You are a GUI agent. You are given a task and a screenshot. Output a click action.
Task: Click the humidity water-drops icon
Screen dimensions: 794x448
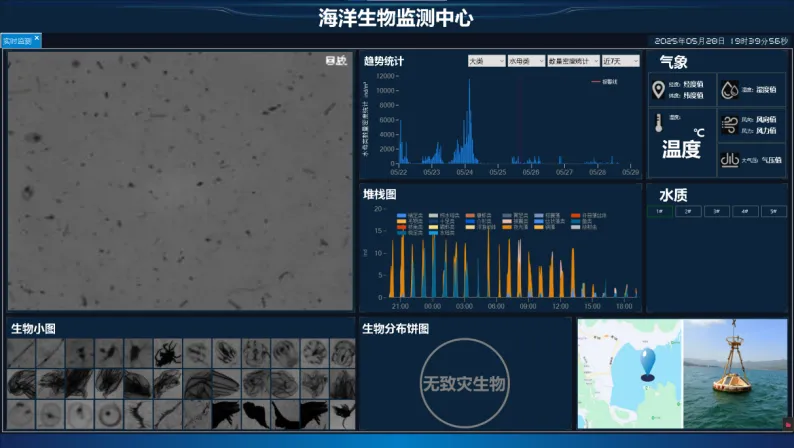(x=729, y=90)
